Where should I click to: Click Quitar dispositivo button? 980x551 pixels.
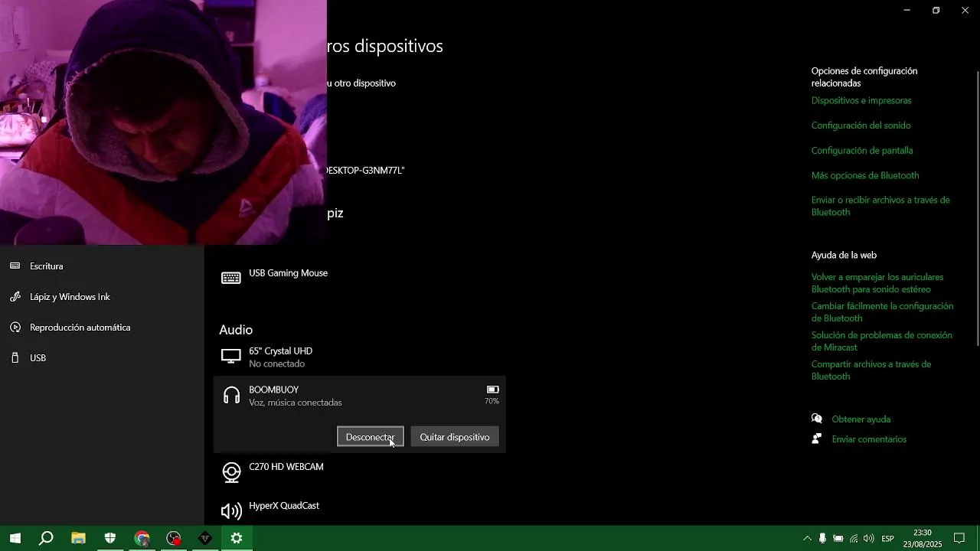pos(455,437)
